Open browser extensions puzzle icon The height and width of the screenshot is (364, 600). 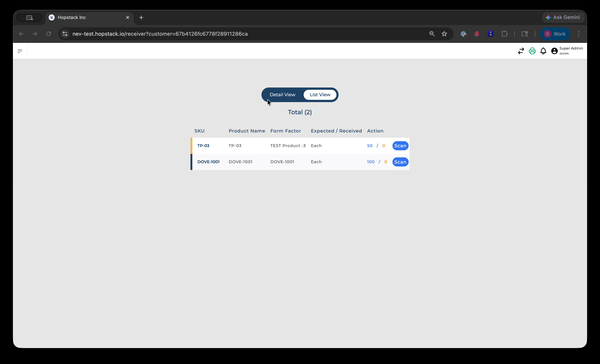pos(504,34)
